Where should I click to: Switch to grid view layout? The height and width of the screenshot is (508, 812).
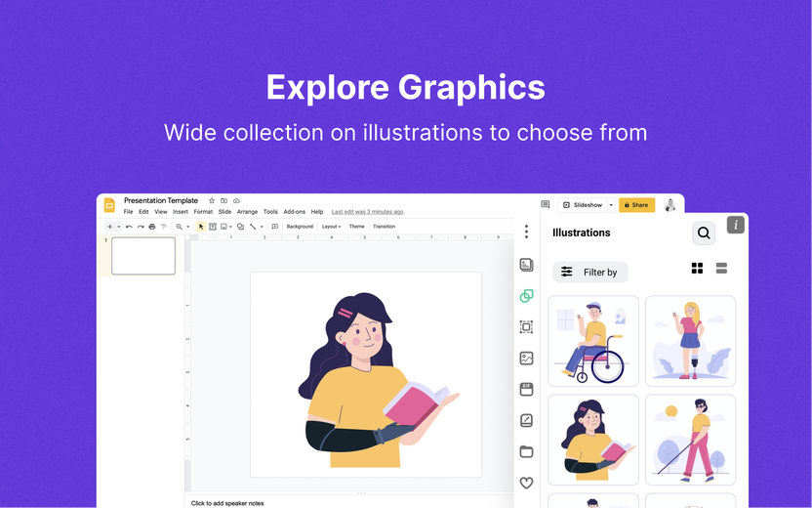697,269
